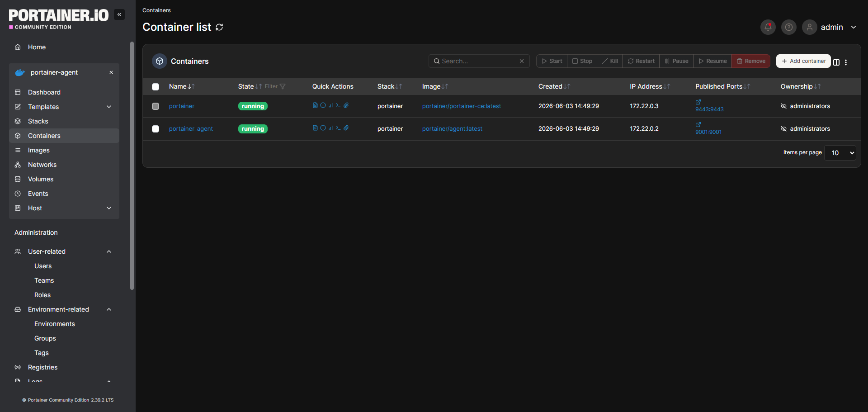Collapse the Environment-related section
Viewport: 868px width, 412px height.
pyautogui.click(x=109, y=309)
